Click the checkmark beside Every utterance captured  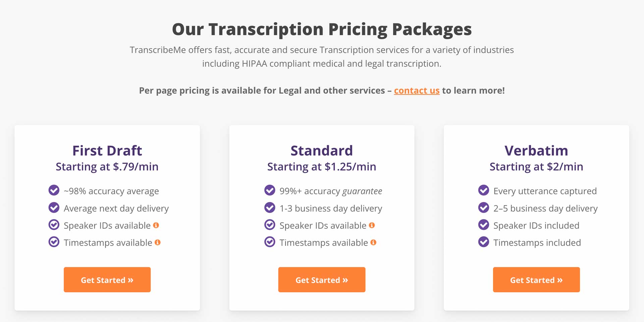(483, 190)
